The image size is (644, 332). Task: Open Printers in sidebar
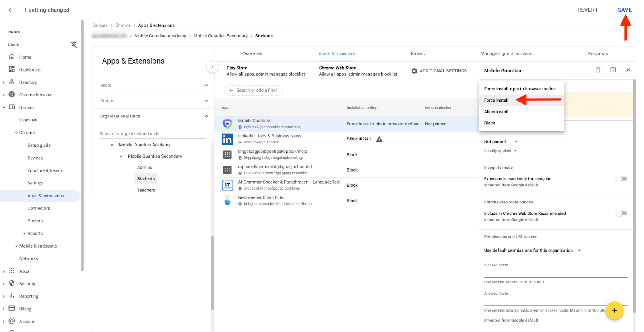35,221
